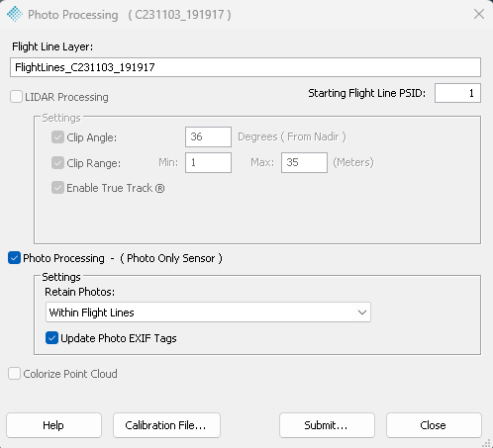This screenshot has height=448, width=493.
Task: Uncheck the Photo Processing checkbox
Action: point(14,258)
